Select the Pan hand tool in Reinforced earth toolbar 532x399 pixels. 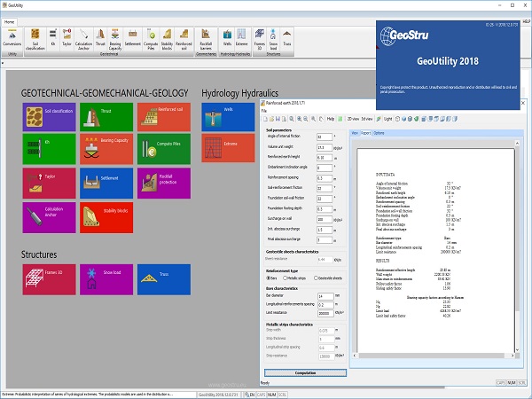(321, 119)
